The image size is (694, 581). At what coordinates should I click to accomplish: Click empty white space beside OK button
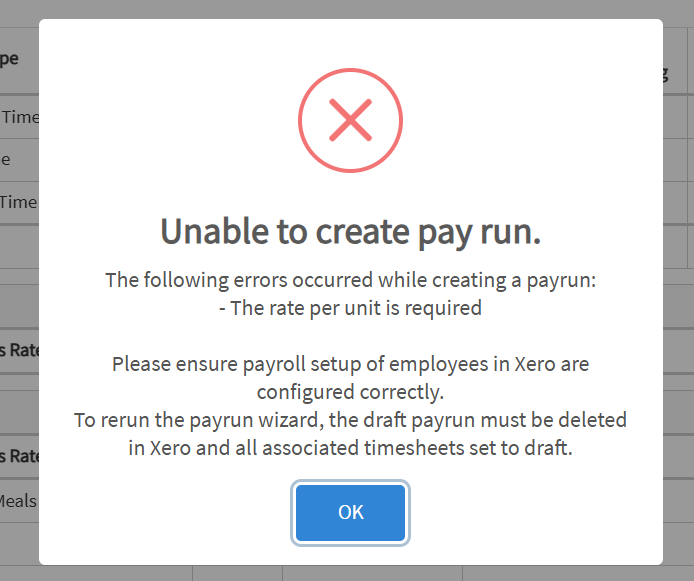tap(531, 512)
